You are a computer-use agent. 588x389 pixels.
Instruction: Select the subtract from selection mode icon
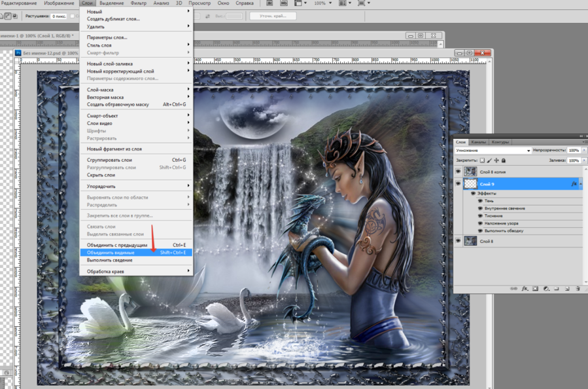click(x=7, y=16)
